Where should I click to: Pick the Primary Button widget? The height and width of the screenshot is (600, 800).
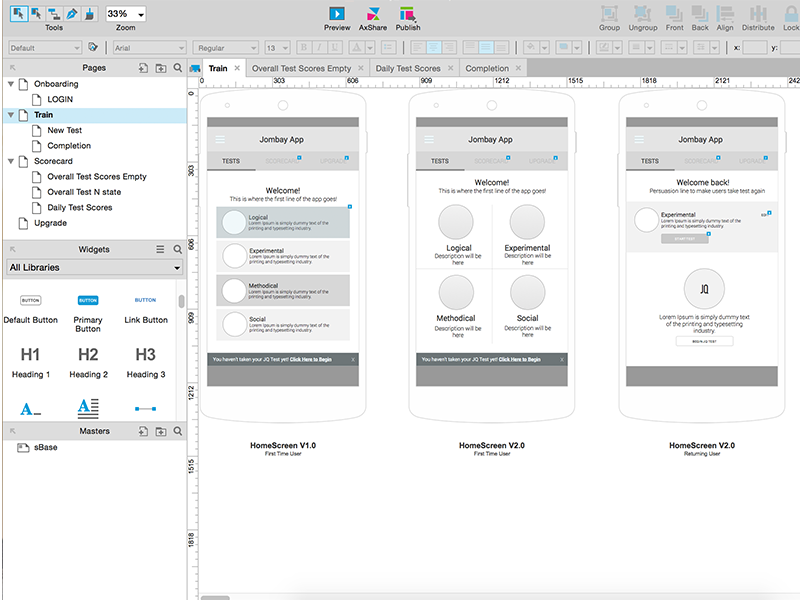coord(88,300)
